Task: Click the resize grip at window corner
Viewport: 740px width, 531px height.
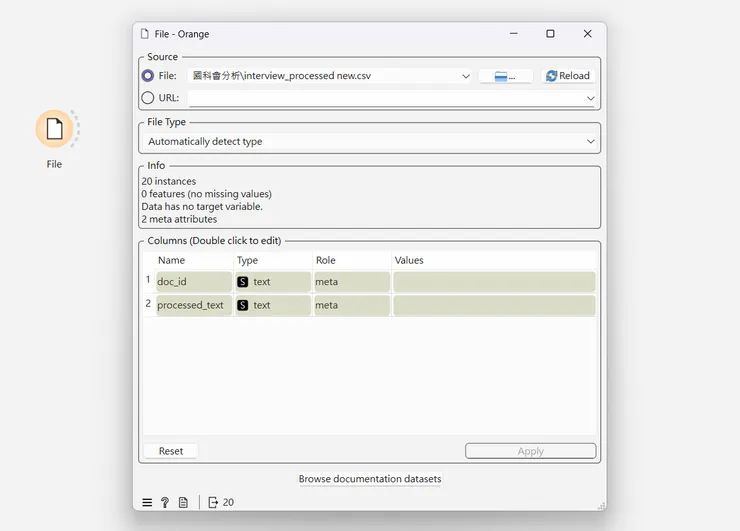Action: (601, 506)
